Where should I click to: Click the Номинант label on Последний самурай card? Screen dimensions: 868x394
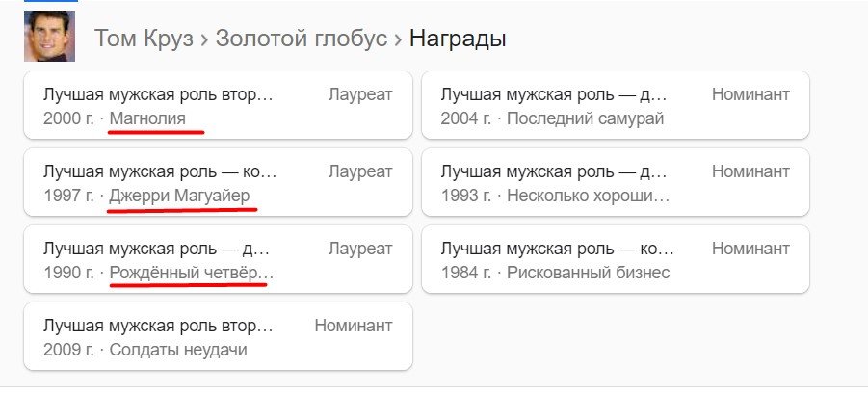tap(750, 94)
